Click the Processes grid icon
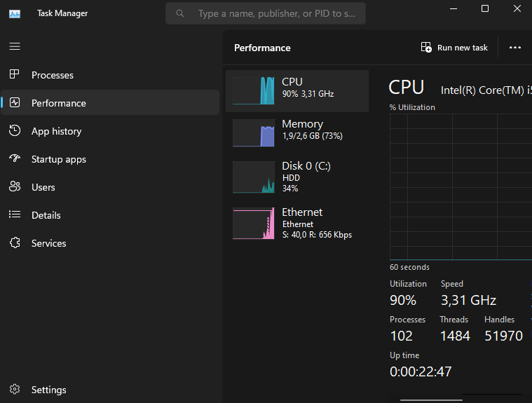 pos(15,74)
